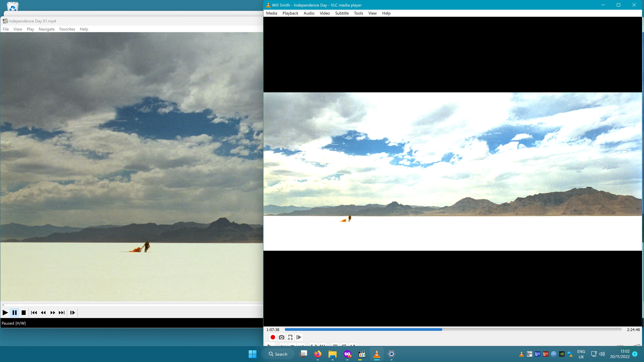Open the VLC tray icon
This screenshot has width=644, height=362.
click(521, 354)
